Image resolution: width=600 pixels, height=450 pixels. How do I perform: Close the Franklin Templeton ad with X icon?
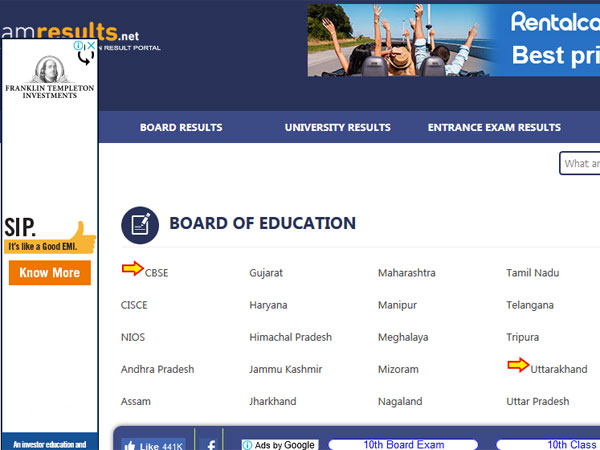pos(91,46)
